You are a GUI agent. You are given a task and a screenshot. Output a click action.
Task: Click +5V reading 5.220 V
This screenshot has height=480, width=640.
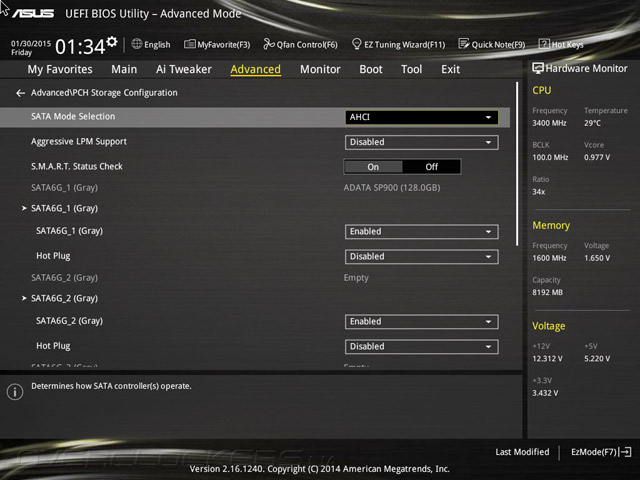(x=597, y=359)
